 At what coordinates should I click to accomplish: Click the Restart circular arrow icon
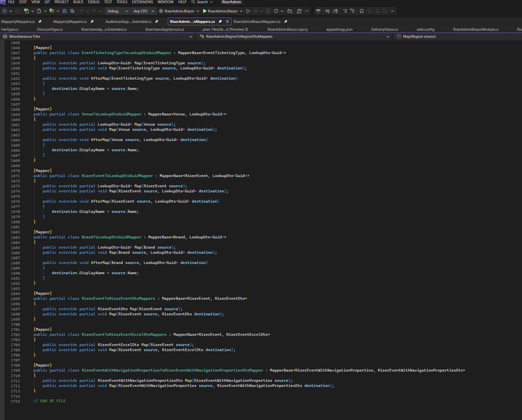tap(276, 11)
